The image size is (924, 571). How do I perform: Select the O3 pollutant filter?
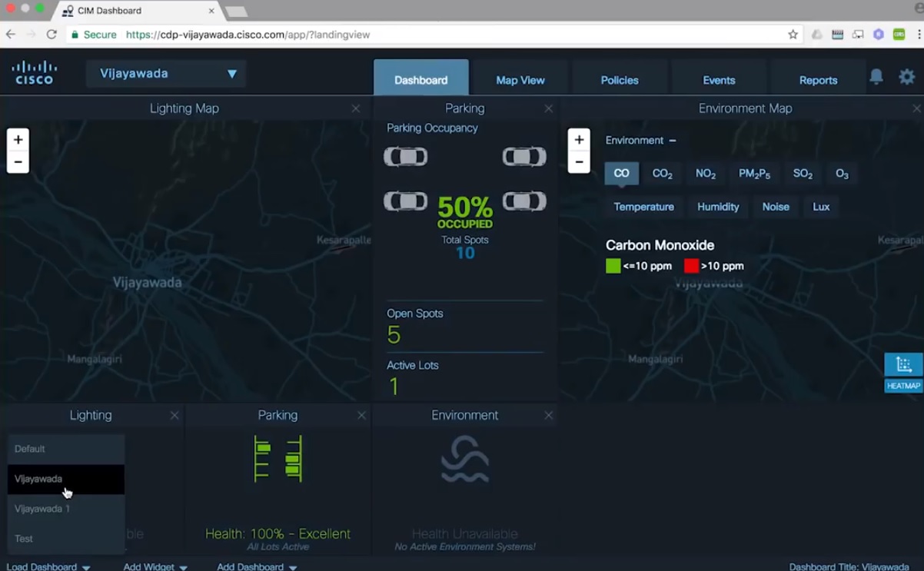[x=842, y=174]
